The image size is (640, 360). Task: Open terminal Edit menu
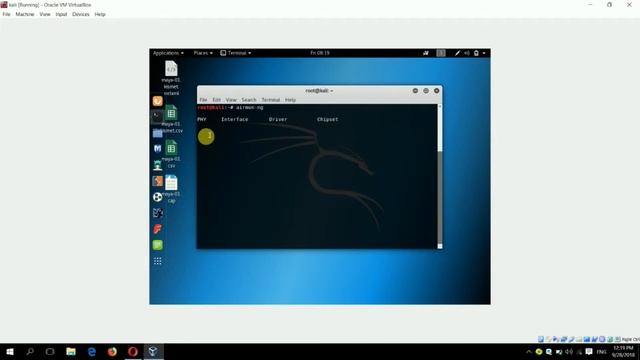216,100
